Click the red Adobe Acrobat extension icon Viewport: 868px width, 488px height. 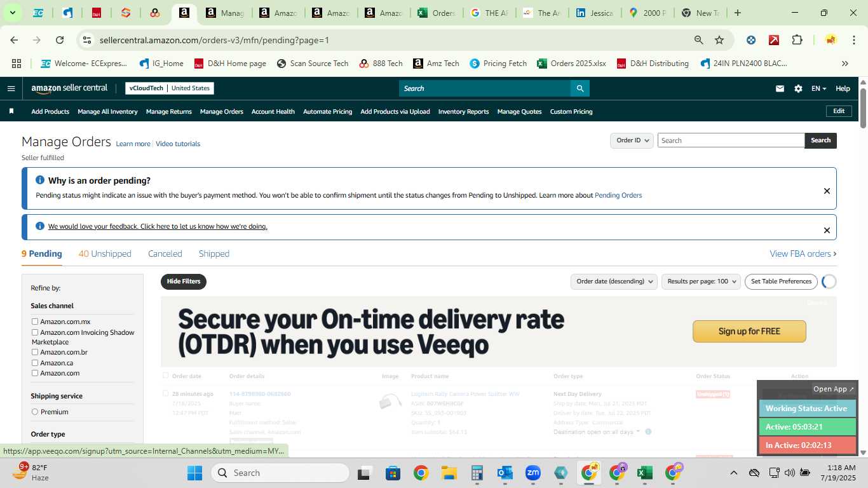click(x=774, y=40)
